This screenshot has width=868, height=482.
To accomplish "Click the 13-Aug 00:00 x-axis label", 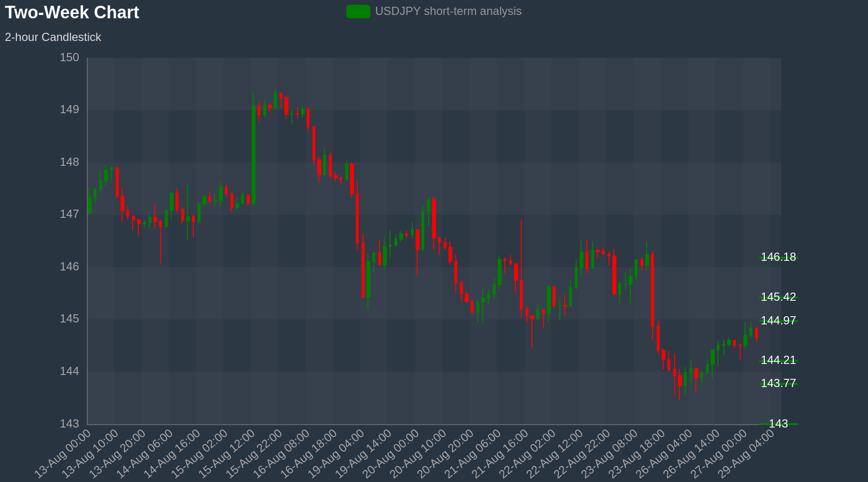I will pos(63,454).
